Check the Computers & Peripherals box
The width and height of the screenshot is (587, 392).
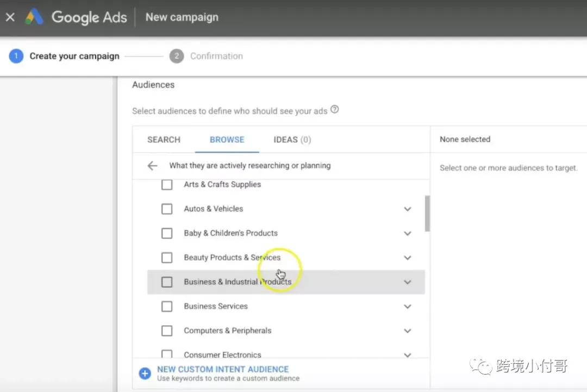click(167, 331)
